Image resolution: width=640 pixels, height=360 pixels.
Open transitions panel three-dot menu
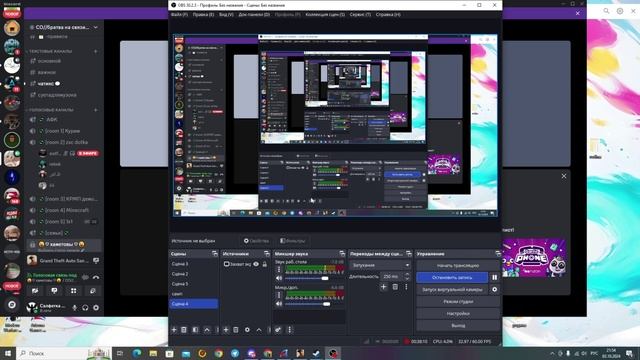[406, 287]
